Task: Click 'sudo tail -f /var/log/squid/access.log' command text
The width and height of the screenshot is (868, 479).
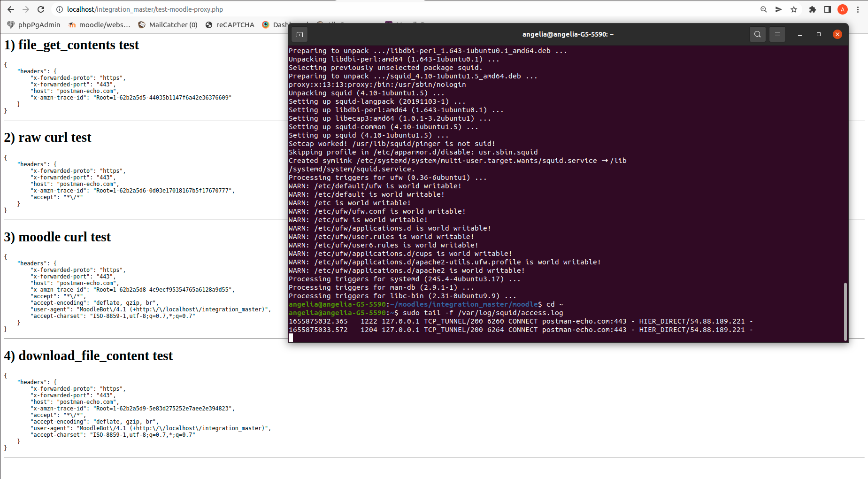Action: coord(483,313)
